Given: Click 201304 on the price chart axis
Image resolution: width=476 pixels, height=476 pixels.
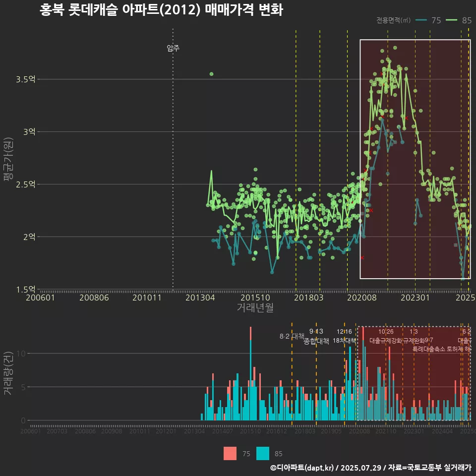Looking at the screenshot, I should pos(200,297).
